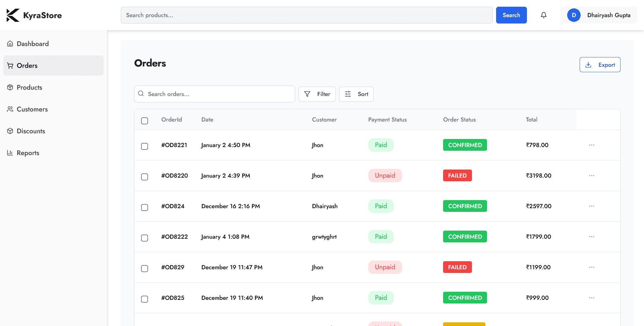Focus the Search orders field

tap(215, 94)
